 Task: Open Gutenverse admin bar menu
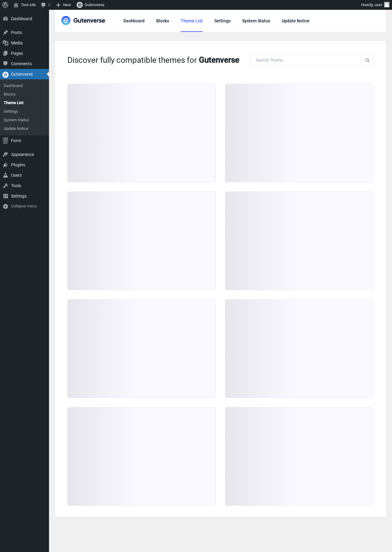tap(90, 5)
